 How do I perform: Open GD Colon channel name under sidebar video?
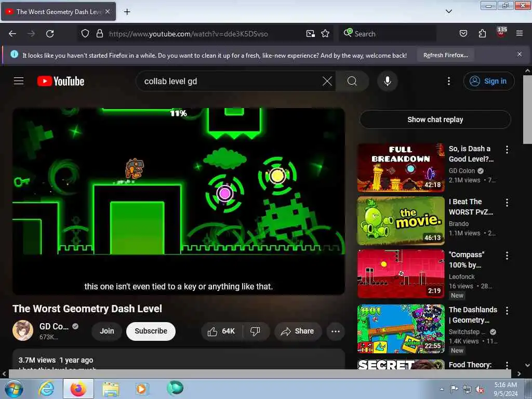pyautogui.click(x=462, y=170)
